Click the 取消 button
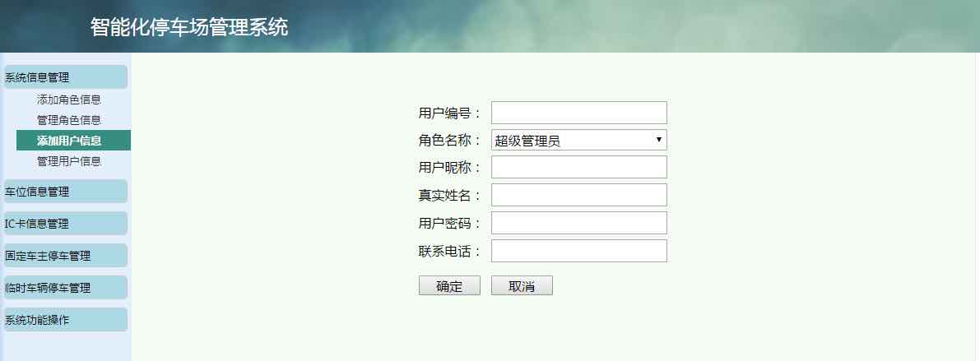 [522, 285]
